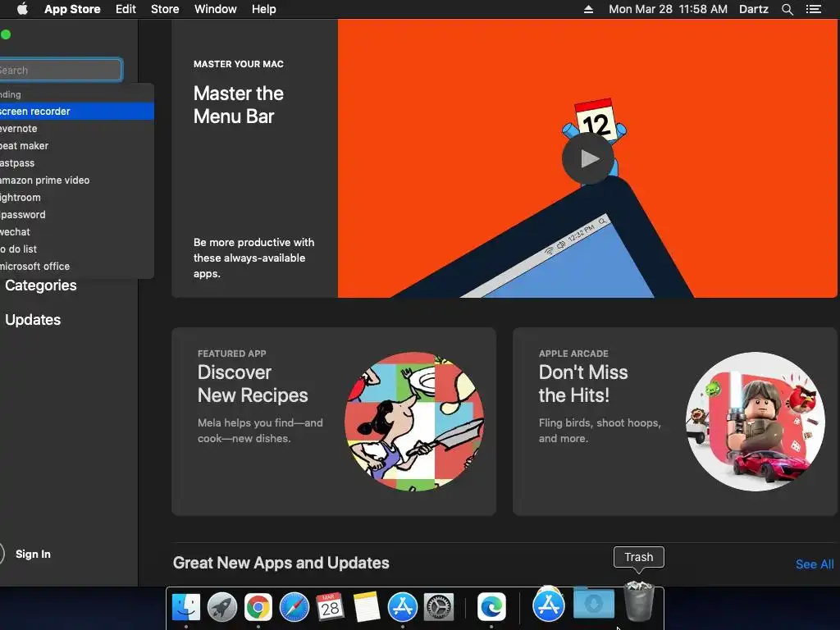Choose the to do list suggestion
Viewport: 840px width, 630px height.
[x=76, y=249]
